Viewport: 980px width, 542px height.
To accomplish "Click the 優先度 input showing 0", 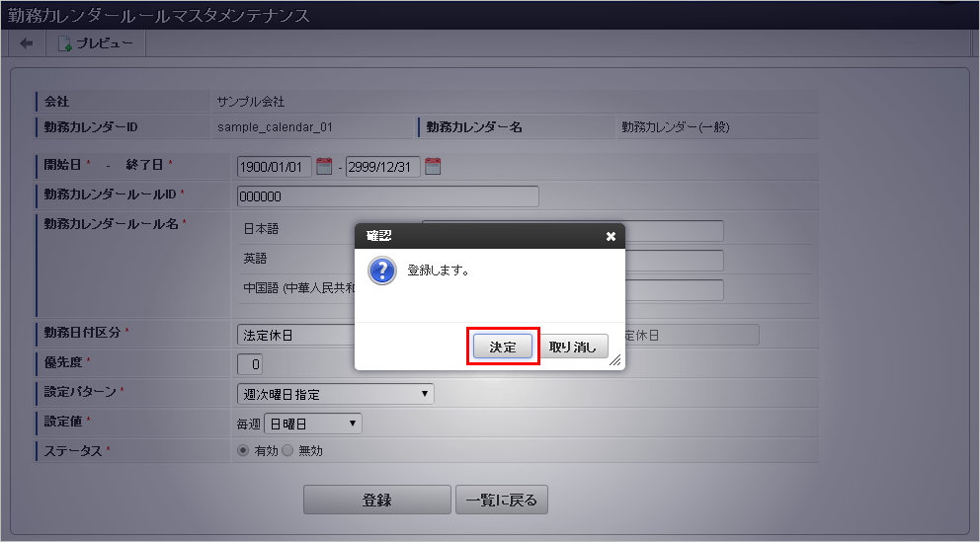I will point(249,364).
